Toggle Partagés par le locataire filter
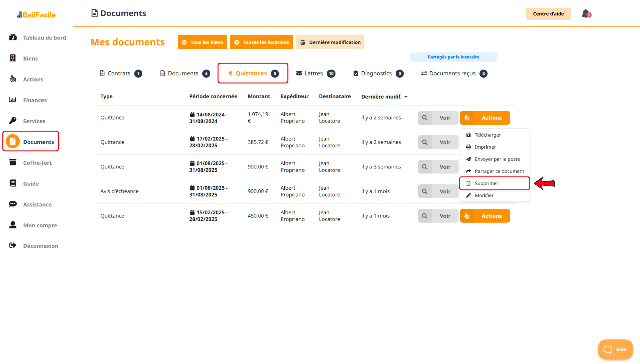640x364 pixels. click(453, 57)
